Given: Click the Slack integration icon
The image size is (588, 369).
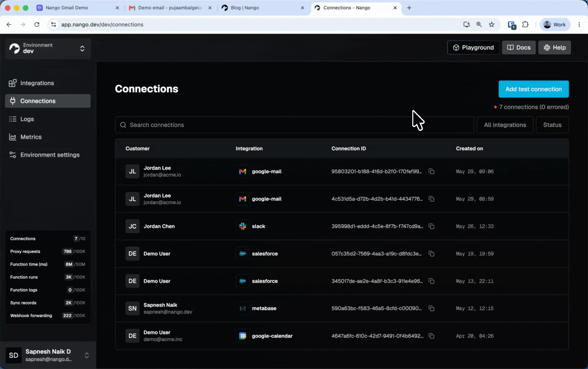Looking at the screenshot, I should tap(243, 226).
